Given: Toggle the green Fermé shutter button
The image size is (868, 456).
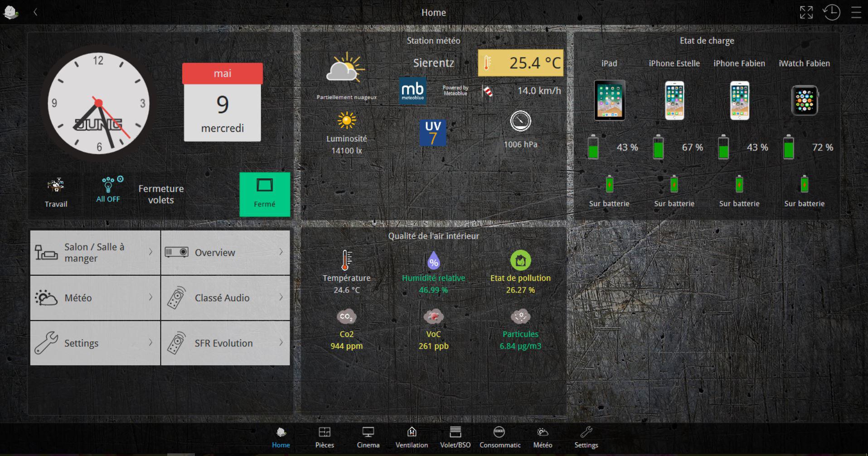Looking at the screenshot, I should point(265,194).
